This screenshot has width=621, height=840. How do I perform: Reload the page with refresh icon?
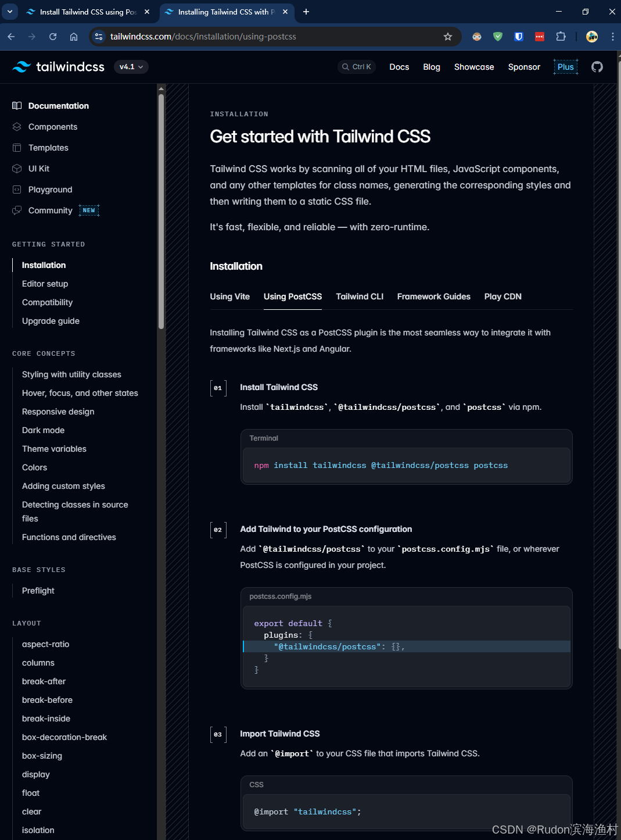tap(53, 37)
